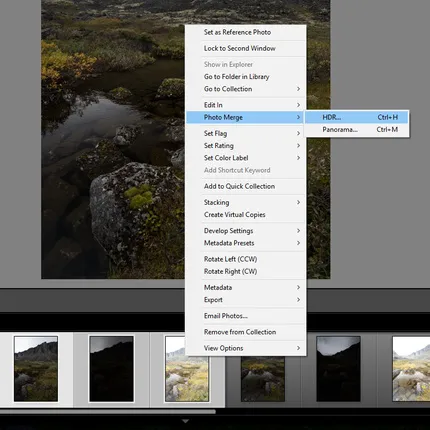Click the greyed Show in Explorer entry
This screenshot has width=430, height=430.
(x=246, y=64)
